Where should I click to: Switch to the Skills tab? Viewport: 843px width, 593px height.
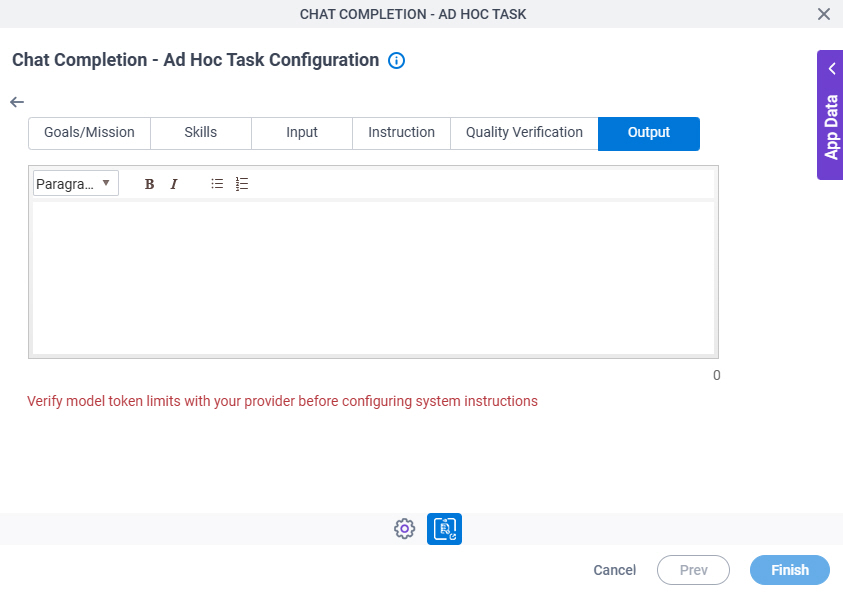point(201,133)
